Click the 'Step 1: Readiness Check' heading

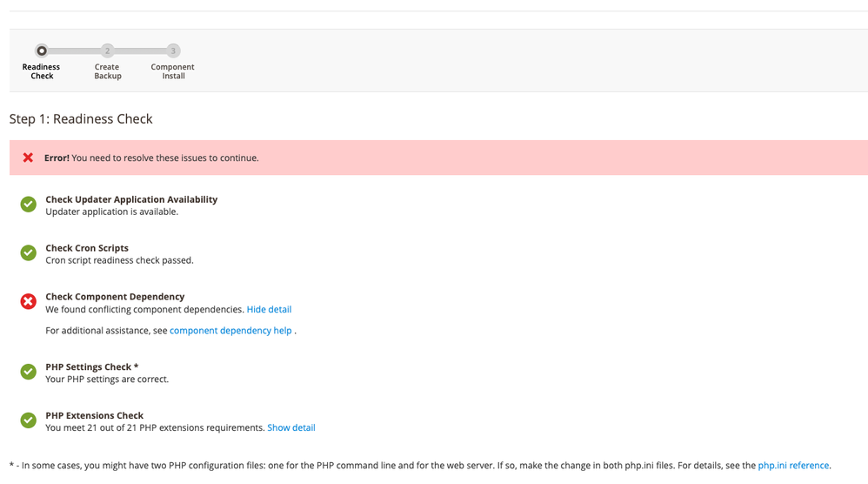click(x=81, y=119)
